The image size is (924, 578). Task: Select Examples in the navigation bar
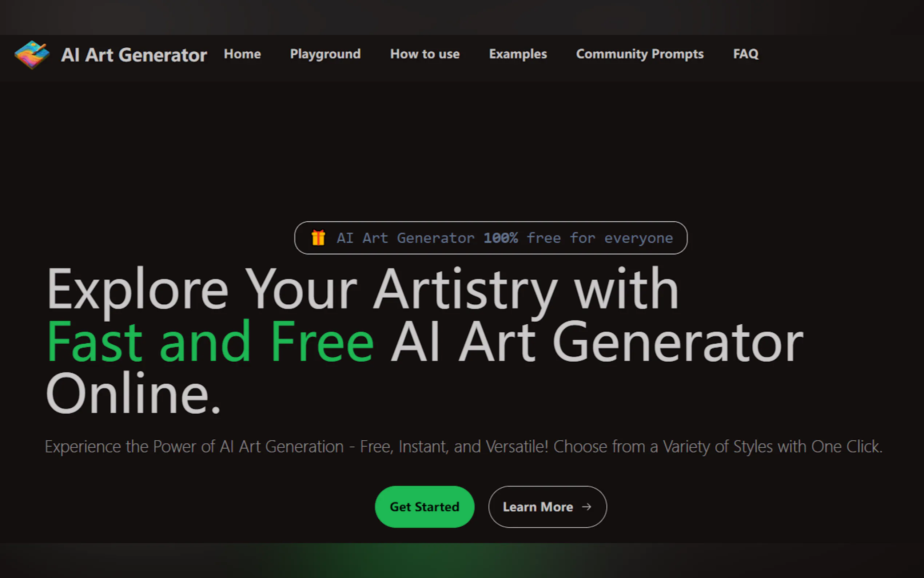pyautogui.click(x=518, y=54)
